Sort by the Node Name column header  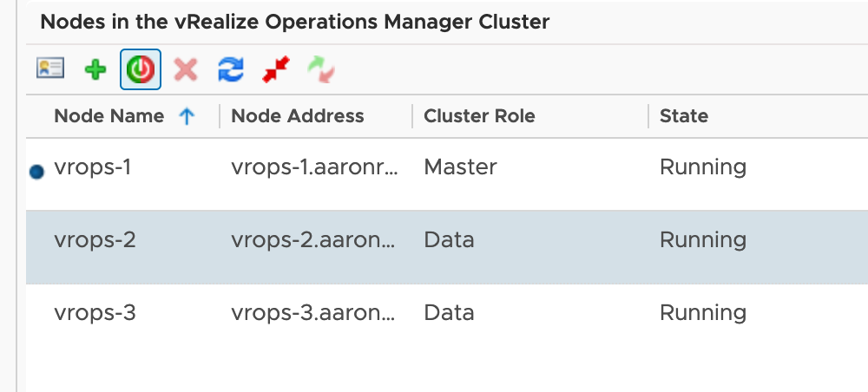point(108,116)
